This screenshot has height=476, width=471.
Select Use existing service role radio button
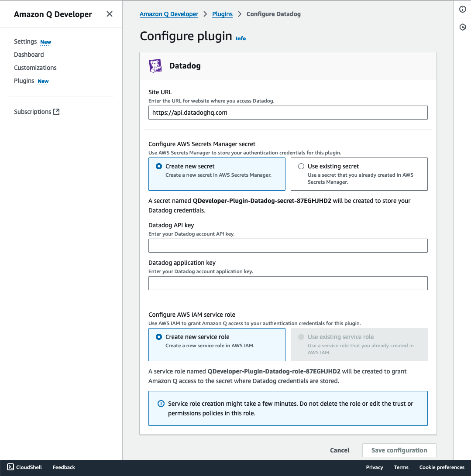click(x=301, y=337)
